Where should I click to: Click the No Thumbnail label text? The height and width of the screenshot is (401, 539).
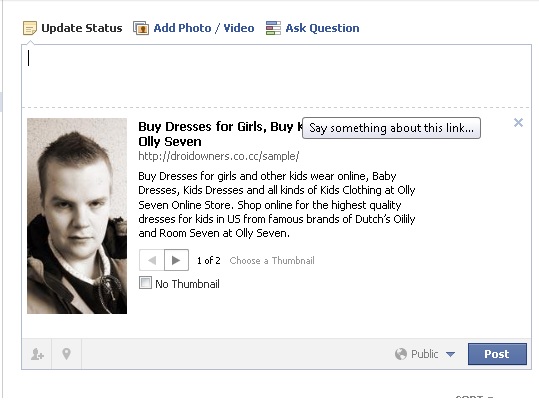click(x=187, y=284)
